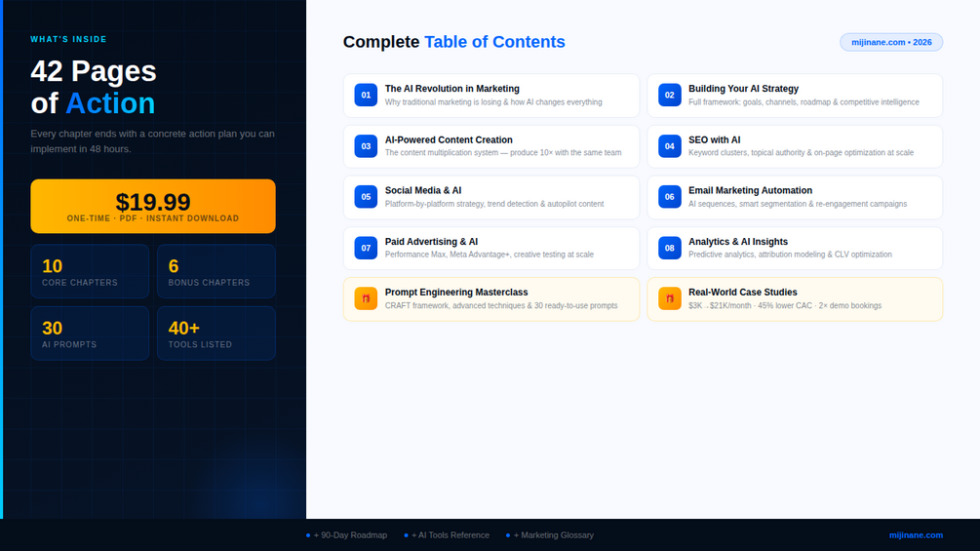Select the 'Social Media & AI' title
This screenshot has width=980, height=551.
(423, 190)
